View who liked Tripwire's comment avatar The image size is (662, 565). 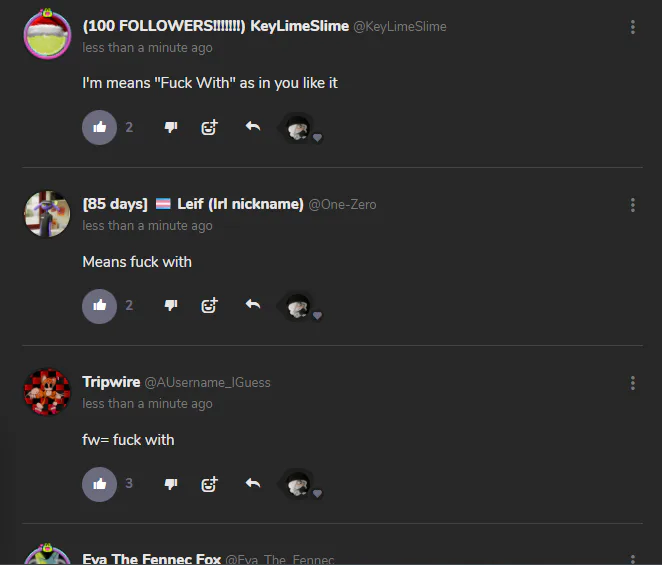click(298, 484)
